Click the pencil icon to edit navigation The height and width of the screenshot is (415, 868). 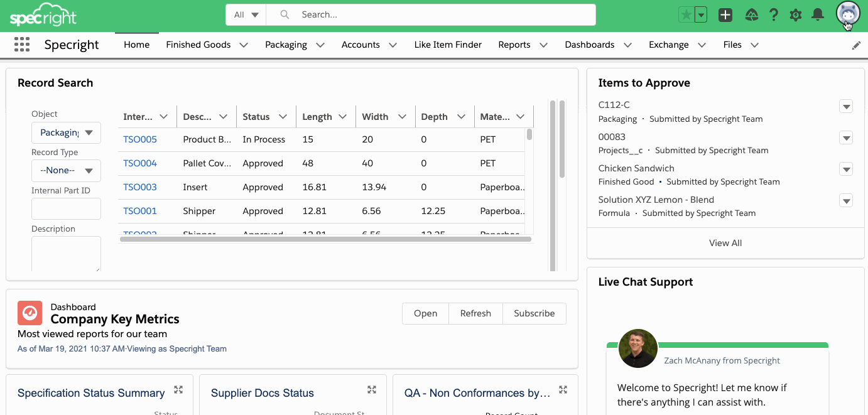(856, 45)
